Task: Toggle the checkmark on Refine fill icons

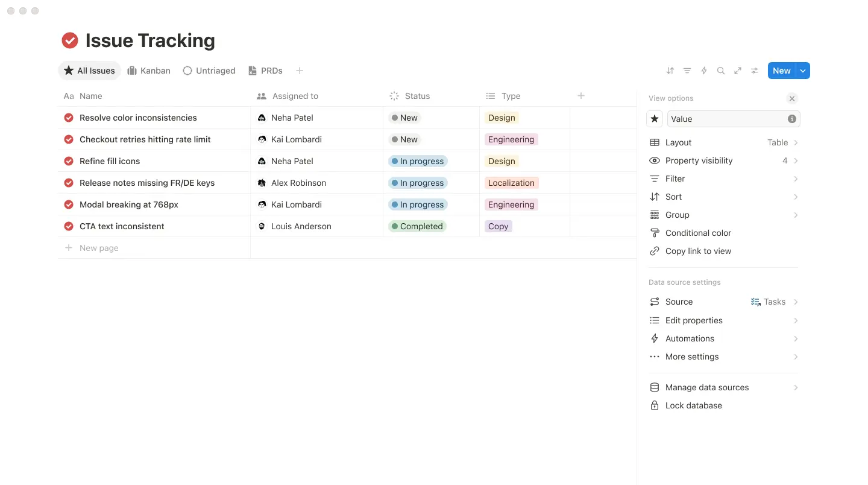Action: pos(69,161)
